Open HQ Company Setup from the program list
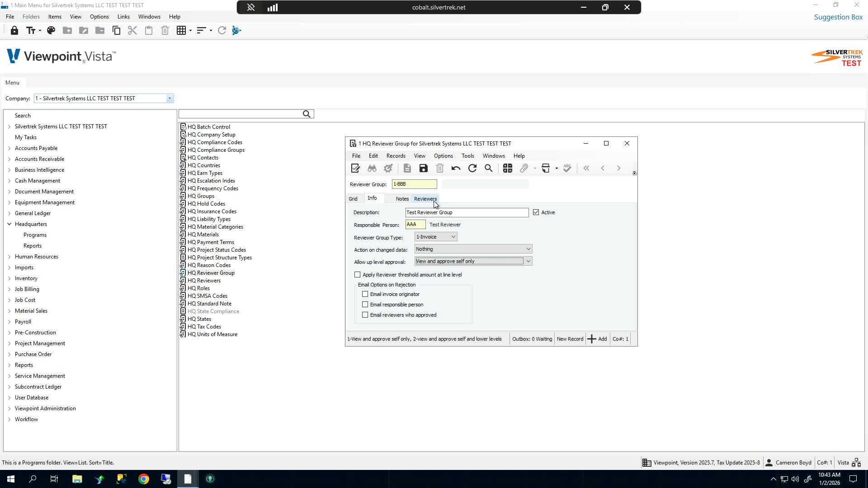Image resolution: width=868 pixels, height=488 pixels. (x=211, y=135)
